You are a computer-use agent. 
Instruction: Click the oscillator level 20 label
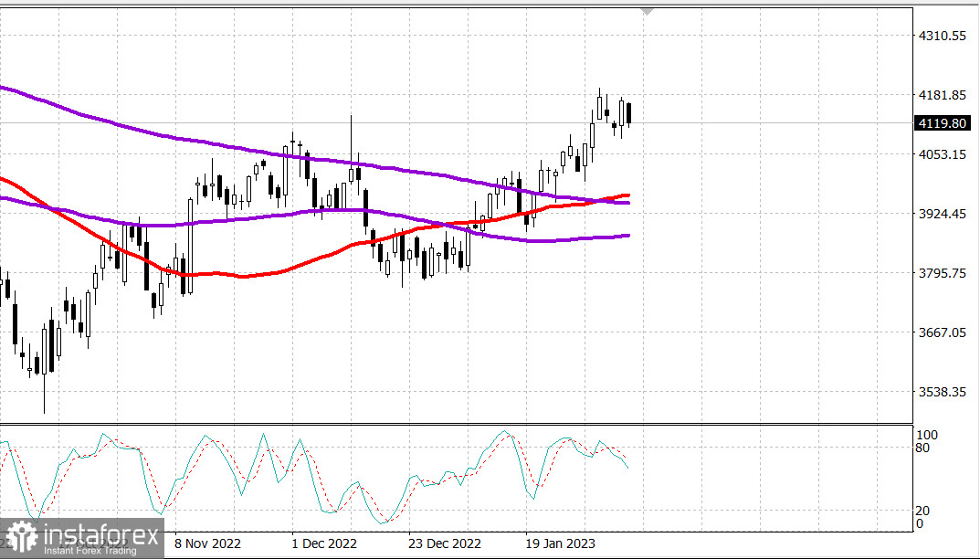click(922, 511)
